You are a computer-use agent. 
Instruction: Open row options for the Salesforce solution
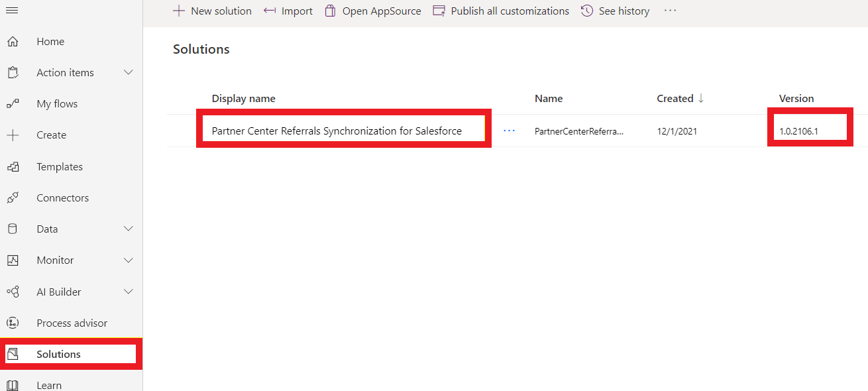[x=509, y=131]
